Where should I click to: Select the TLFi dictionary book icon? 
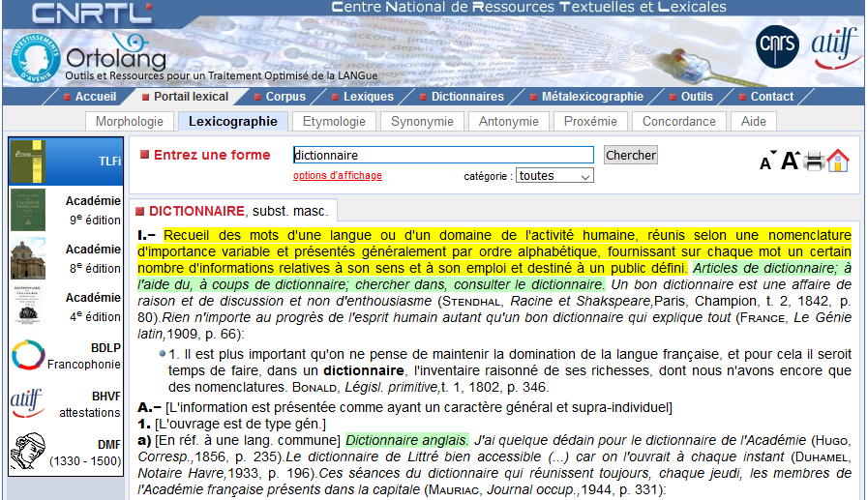pos(28,162)
